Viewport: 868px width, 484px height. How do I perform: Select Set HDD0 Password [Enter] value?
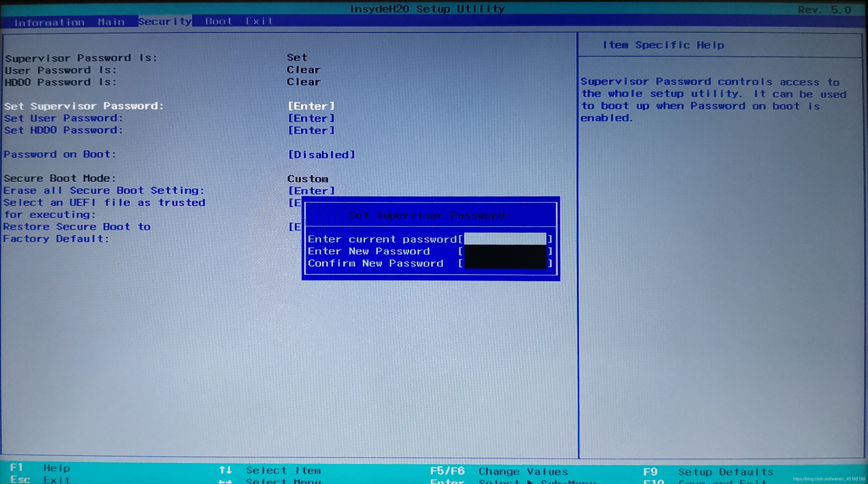point(311,130)
